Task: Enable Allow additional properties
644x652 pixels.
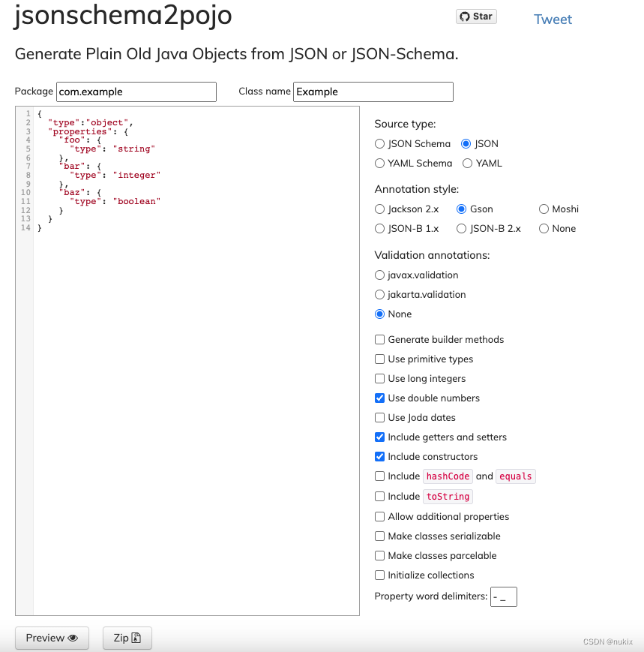Action: click(x=379, y=516)
